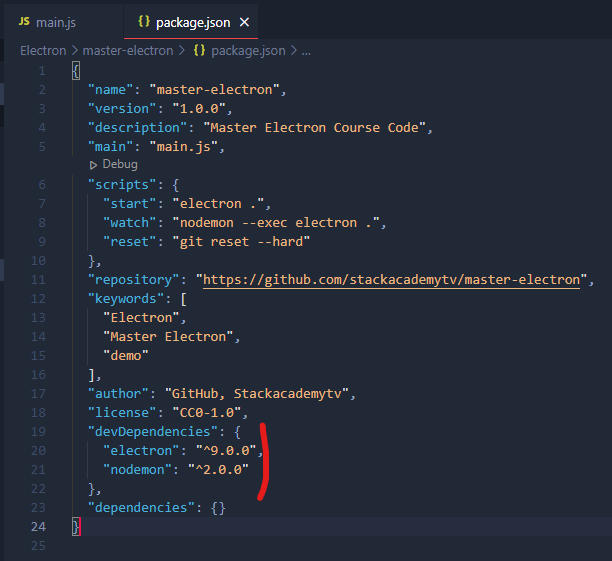The width and height of the screenshot is (612, 561).
Task: Click the "Master Electron" keyword on line 14
Action: [168, 337]
